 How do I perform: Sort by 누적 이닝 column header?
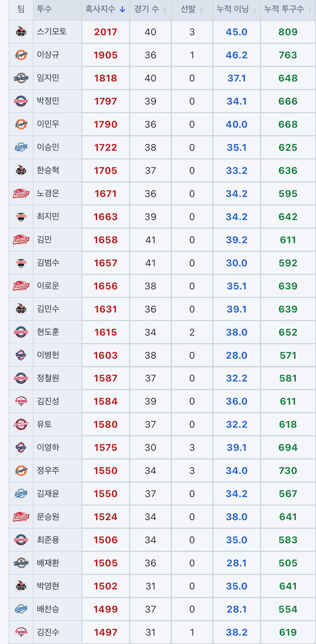tap(237, 9)
